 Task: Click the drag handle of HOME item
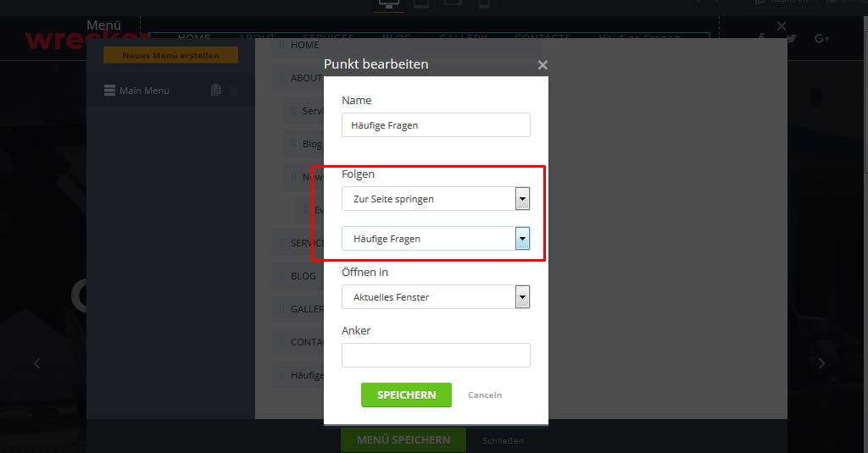click(283, 45)
